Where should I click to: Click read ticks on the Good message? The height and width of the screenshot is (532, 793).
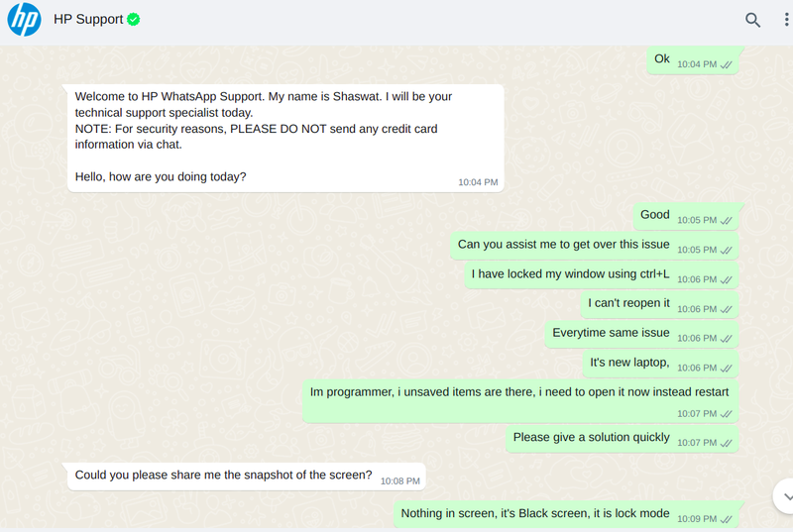pyautogui.click(x=727, y=220)
